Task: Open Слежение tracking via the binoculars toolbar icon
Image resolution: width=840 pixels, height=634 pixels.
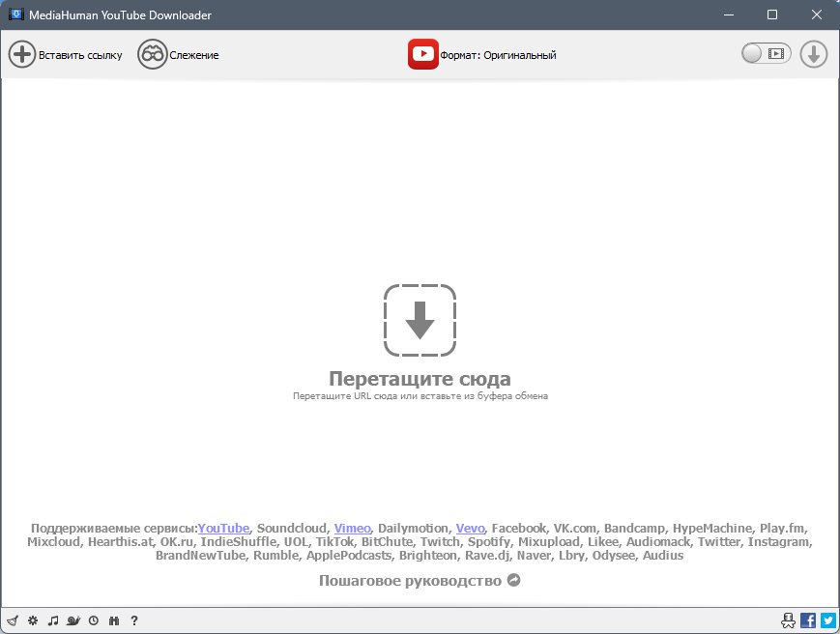Action: 152,55
